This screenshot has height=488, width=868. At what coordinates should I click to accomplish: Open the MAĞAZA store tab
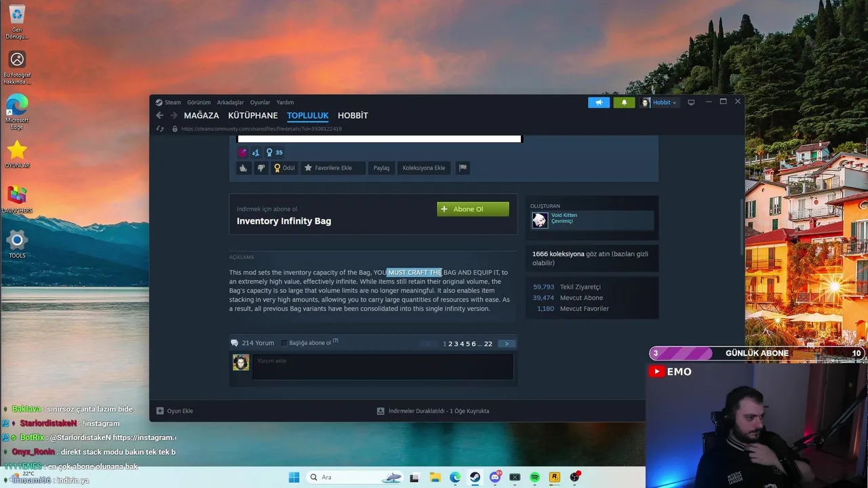point(201,115)
